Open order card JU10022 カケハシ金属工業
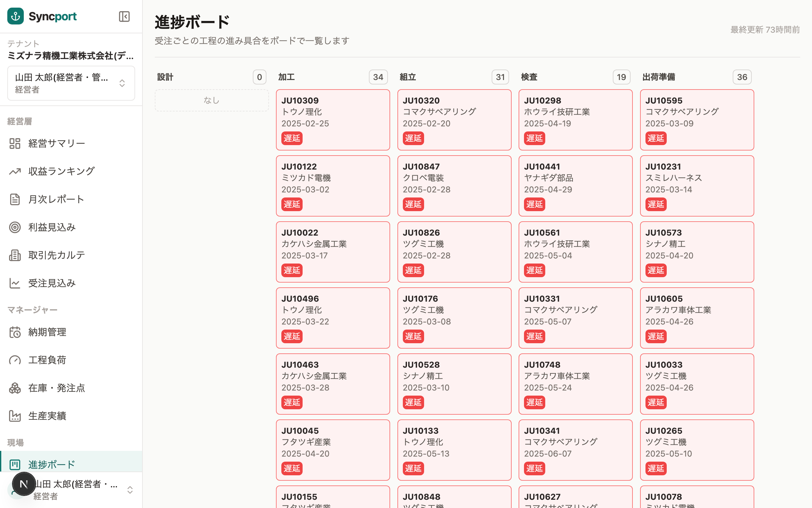812x508 pixels. point(333,252)
